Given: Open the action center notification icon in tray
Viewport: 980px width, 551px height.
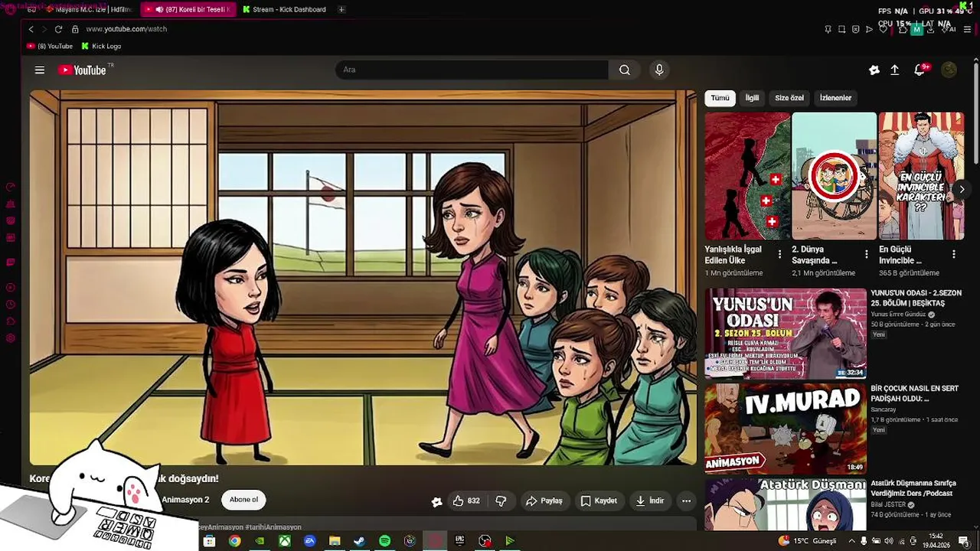Looking at the screenshot, I should (964, 541).
